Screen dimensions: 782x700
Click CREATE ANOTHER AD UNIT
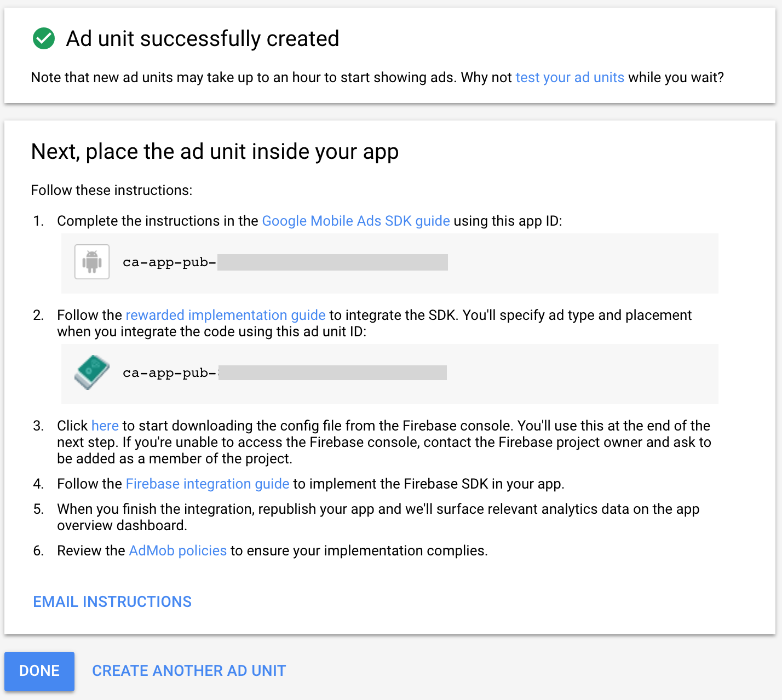coord(189,671)
